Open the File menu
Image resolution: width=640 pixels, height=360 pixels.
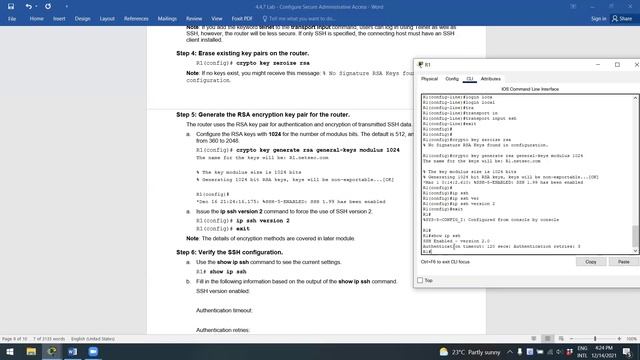[12, 19]
